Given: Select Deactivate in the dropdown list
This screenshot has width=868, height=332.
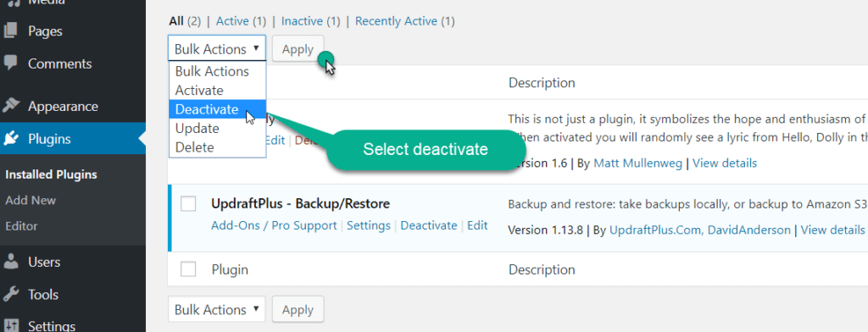Looking at the screenshot, I should click(217, 109).
